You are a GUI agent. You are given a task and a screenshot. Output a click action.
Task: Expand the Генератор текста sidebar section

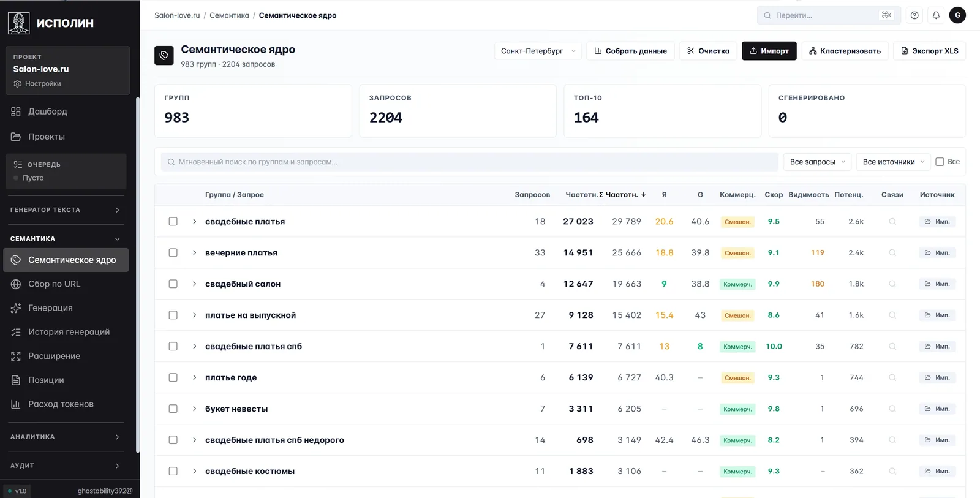click(66, 210)
